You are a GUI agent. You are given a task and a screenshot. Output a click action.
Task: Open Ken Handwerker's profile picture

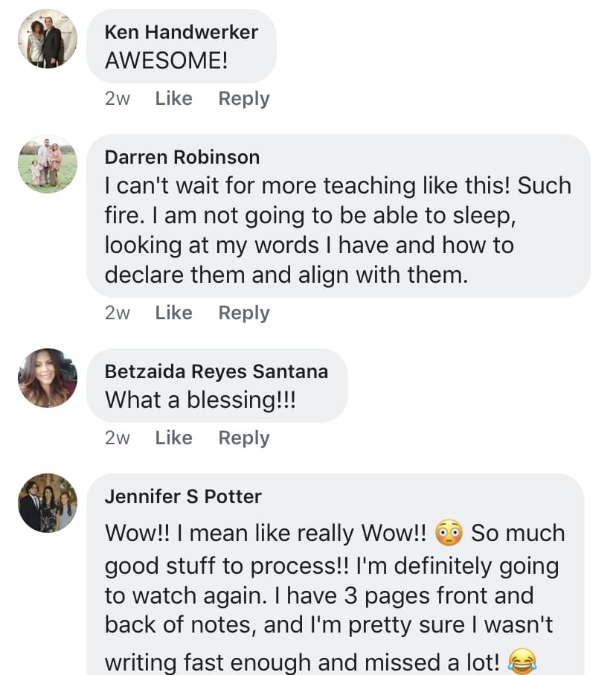[48, 39]
